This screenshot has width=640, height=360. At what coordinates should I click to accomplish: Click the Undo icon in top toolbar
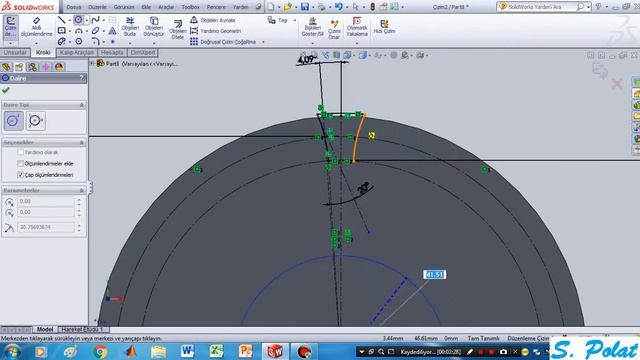click(338, 7)
